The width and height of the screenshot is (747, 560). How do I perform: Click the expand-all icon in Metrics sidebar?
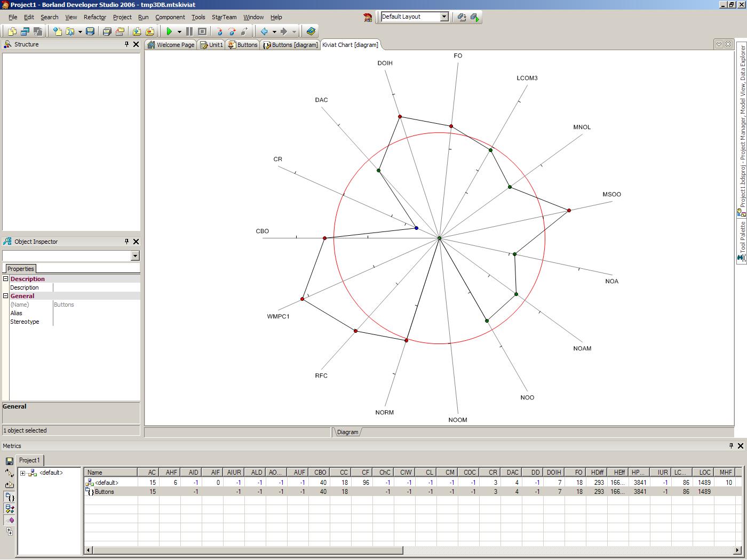click(10, 531)
